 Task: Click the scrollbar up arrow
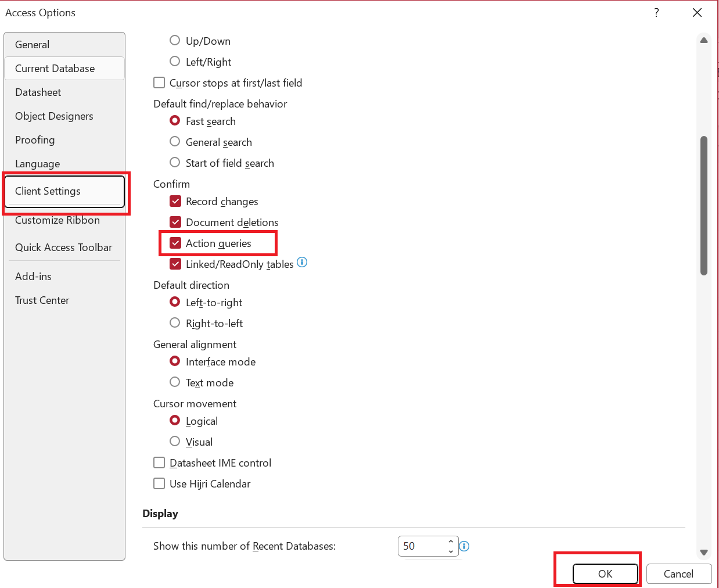704,41
